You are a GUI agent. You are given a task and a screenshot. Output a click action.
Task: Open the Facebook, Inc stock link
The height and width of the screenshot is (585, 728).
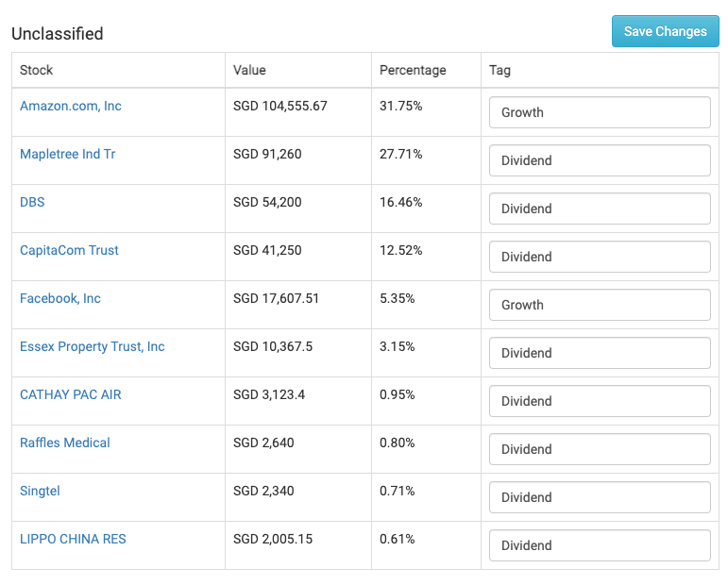tap(60, 298)
